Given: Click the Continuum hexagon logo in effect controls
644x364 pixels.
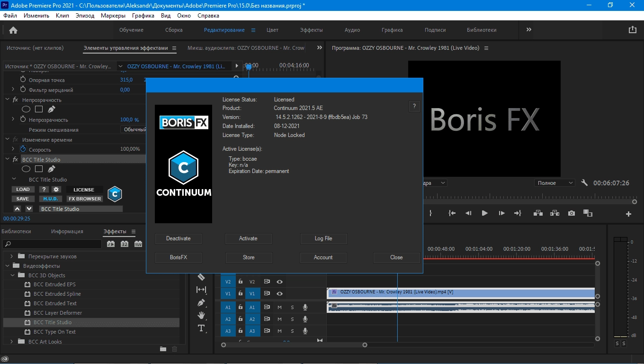Looking at the screenshot, I should click(x=115, y=194).
